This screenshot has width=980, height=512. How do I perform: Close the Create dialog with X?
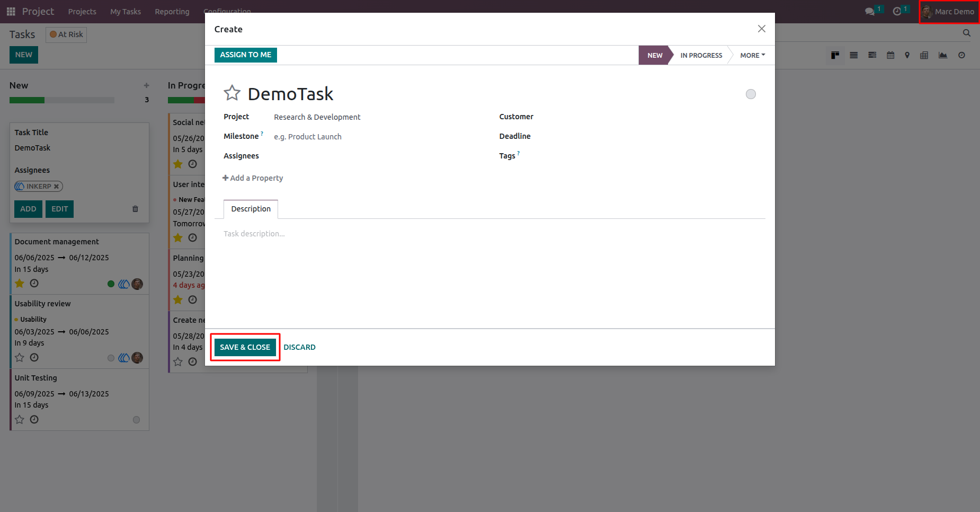[761, 29]
